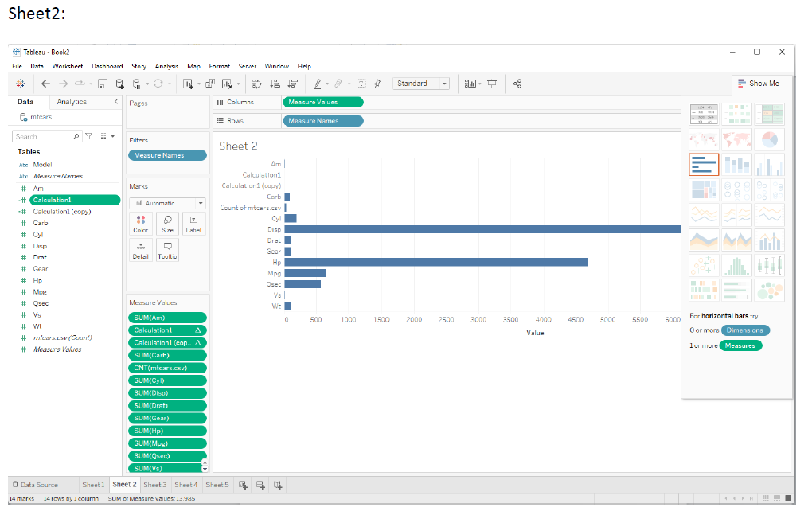Viewport: 812px width, 515px height.
Task: Click the Show Mark Labels icon
Action: click(x=361, y=84)
